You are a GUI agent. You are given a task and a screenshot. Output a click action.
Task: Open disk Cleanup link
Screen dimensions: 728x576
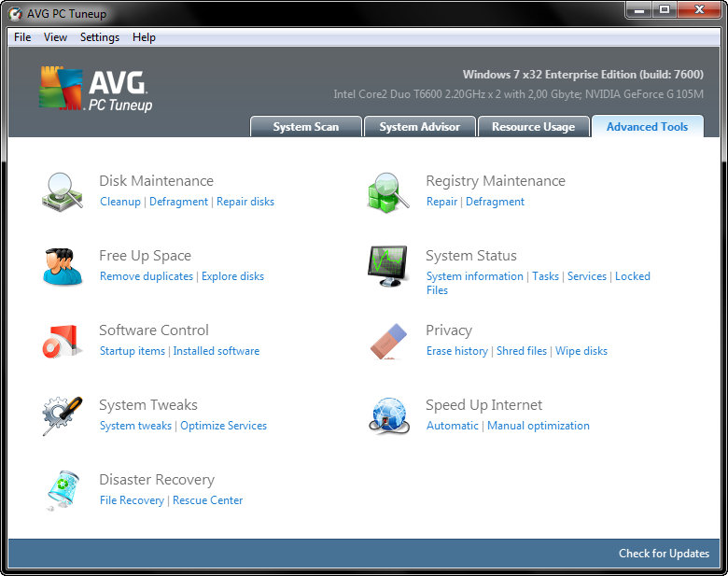pyautogui.click(x=120, y=202)
